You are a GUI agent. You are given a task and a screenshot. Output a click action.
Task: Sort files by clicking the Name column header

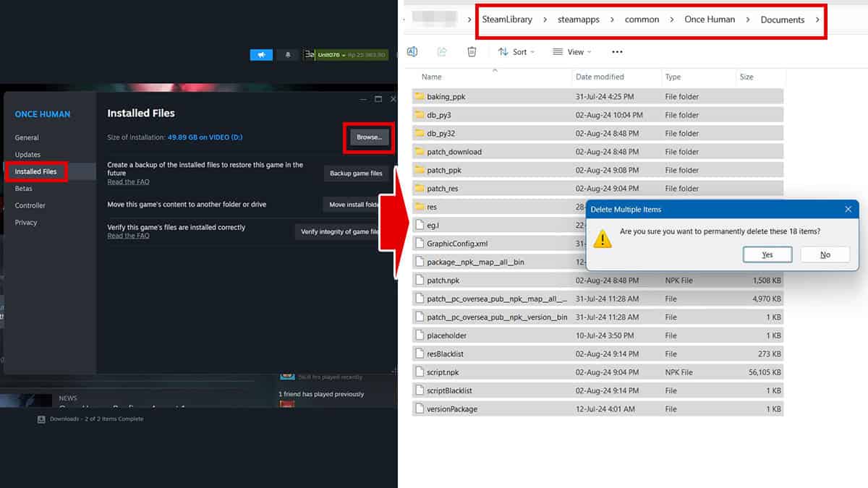(x=431, y=77)
